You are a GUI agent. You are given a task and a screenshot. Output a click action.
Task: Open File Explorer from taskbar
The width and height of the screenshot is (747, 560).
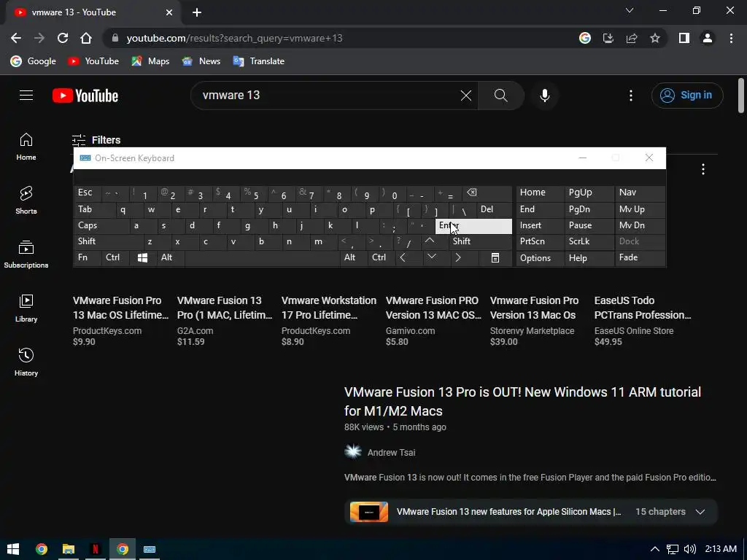coord(69,549)
